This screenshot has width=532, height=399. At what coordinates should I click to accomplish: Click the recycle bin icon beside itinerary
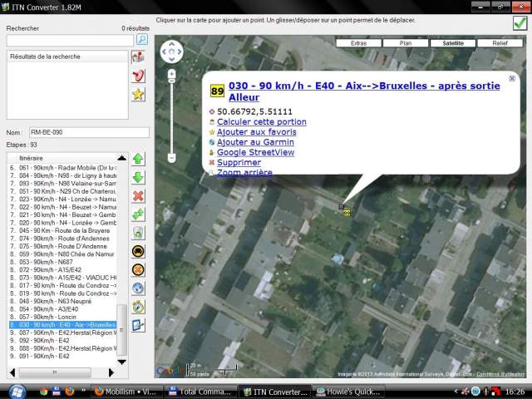[x=138, y=232]
